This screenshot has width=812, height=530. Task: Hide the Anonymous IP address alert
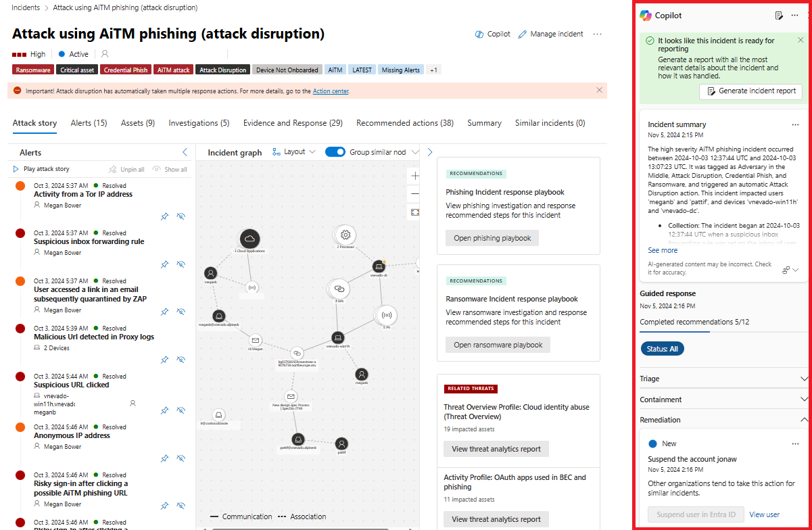pyautogui.click(x=181, y=458)
